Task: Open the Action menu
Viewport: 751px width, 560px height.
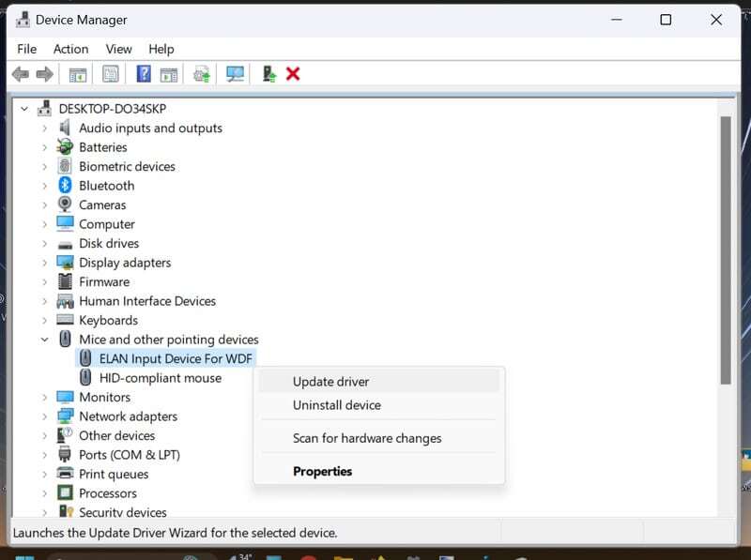Action: 71,49
